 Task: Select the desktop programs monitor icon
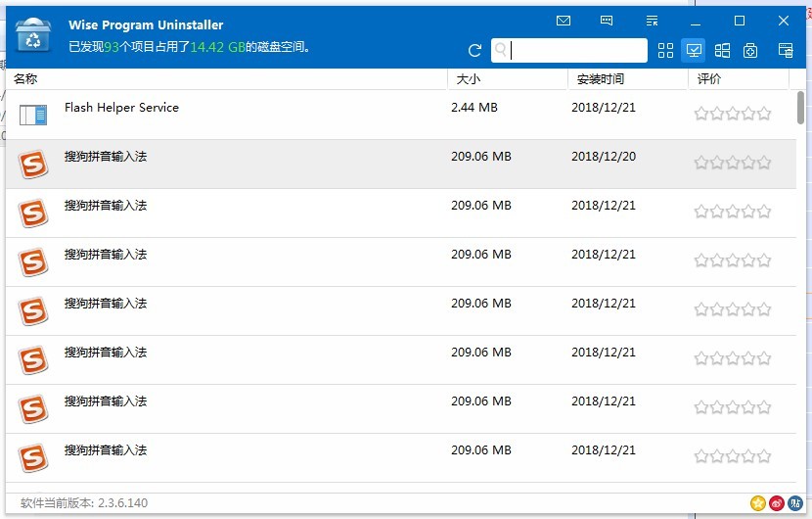pos(694,50)
